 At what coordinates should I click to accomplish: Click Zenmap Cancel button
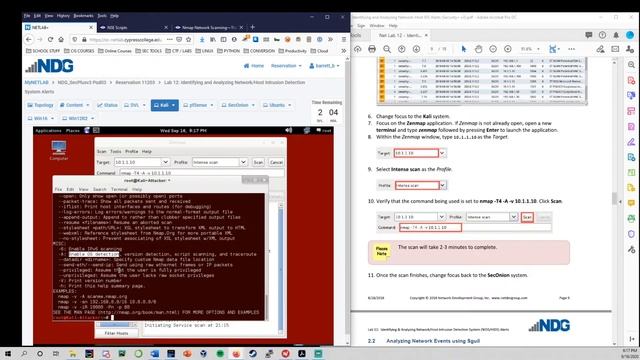(x=276, y=162)
